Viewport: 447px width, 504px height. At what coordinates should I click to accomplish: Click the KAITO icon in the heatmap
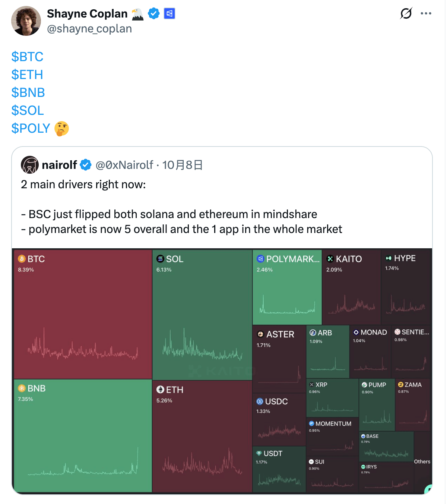[x=330, y=259]
